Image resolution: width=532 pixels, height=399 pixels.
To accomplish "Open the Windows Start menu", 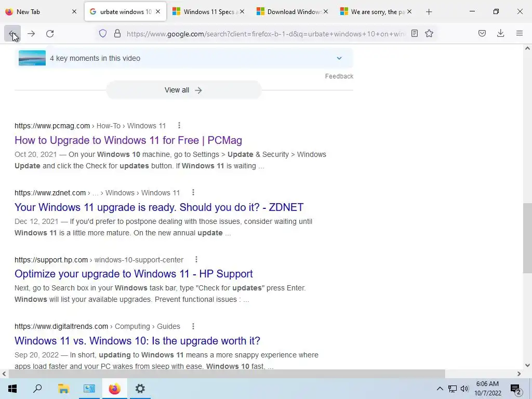I will click(12, 389).
